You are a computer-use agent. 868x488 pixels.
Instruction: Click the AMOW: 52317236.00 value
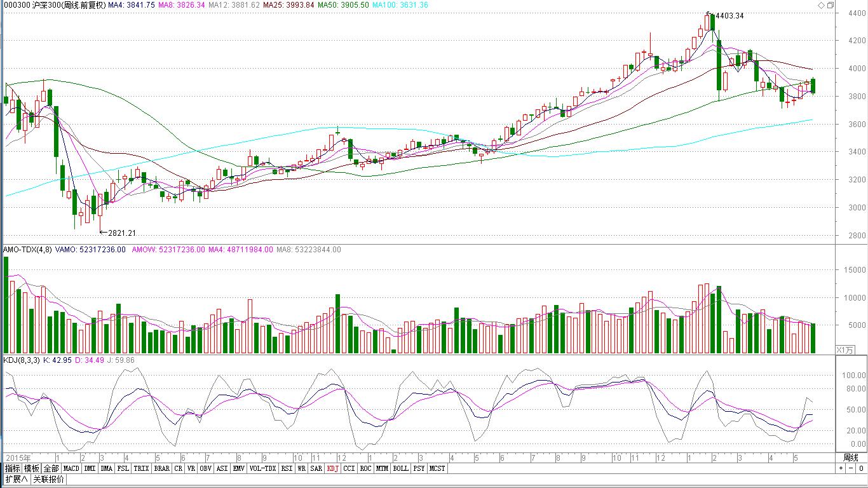(x=168, y=250)
